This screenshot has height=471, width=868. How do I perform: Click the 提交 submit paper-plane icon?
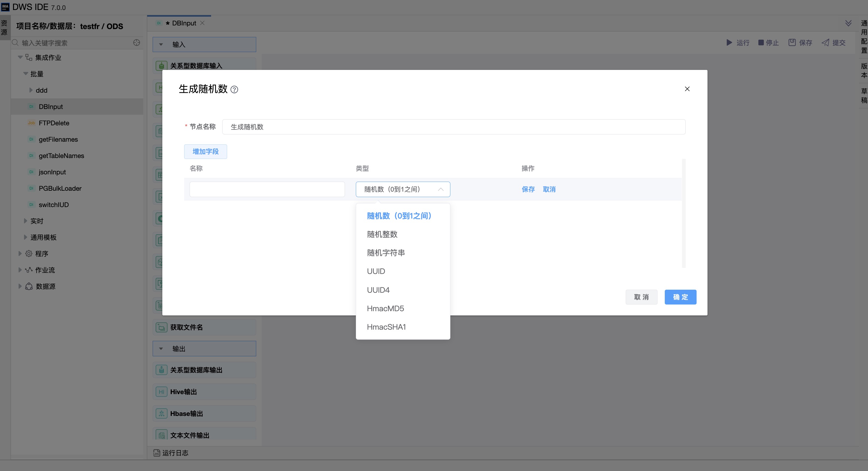click(825, 43)
